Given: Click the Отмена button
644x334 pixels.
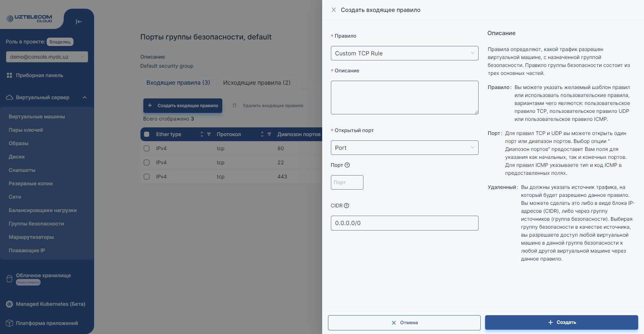Looking at the screenshot, I should [x=404, y=322].
